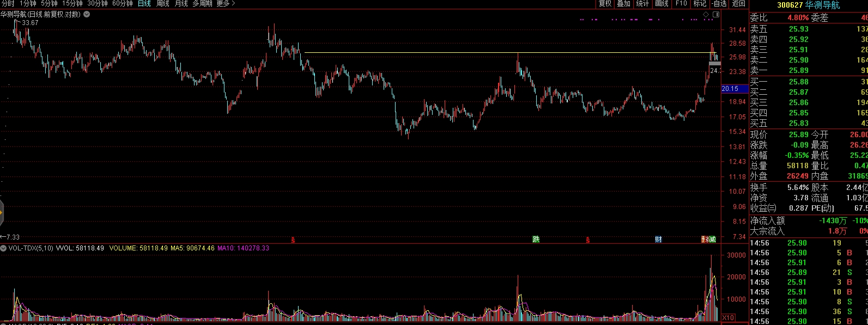
Task: Click the VOLUME: 58118.49 indicator label
Action: click(138, 248)
